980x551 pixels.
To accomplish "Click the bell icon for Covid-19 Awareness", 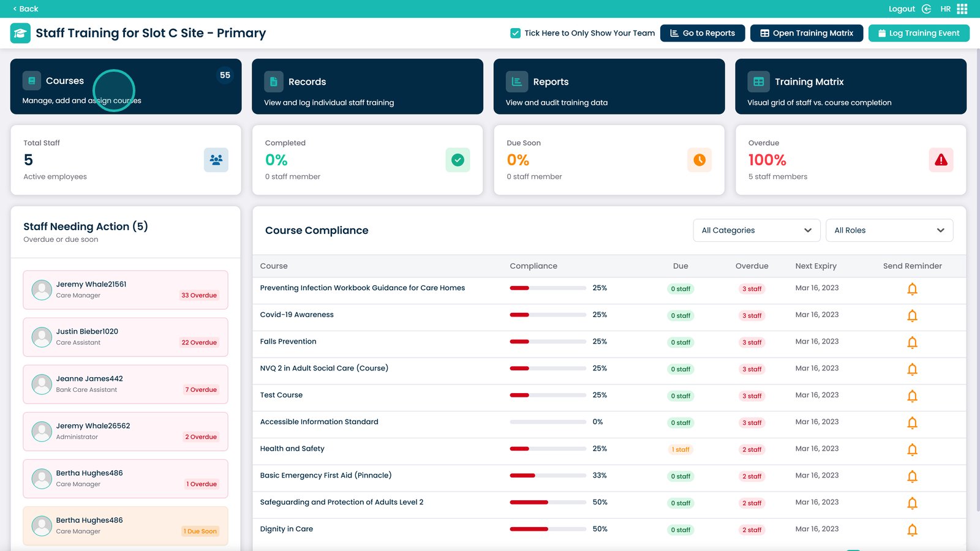I will (912, 316).
